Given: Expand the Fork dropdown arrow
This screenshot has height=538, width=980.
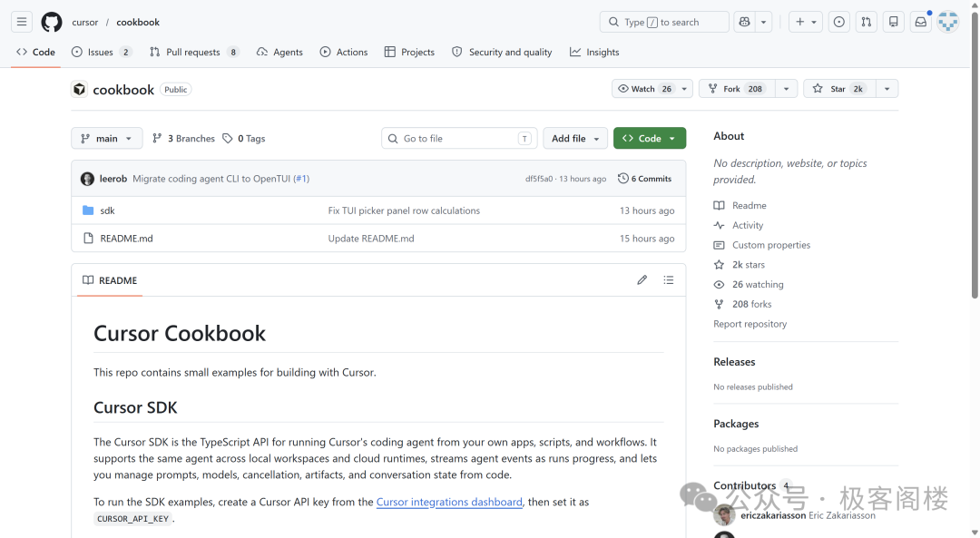Looking at the screenshot, I should pyautogui.click(x=786, y=89).
